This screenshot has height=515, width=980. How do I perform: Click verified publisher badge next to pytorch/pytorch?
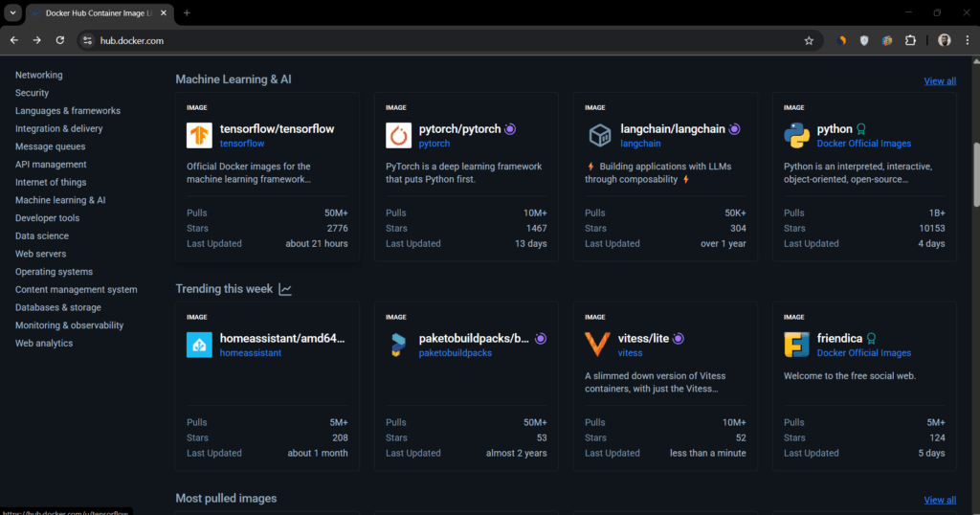(510, 128)
